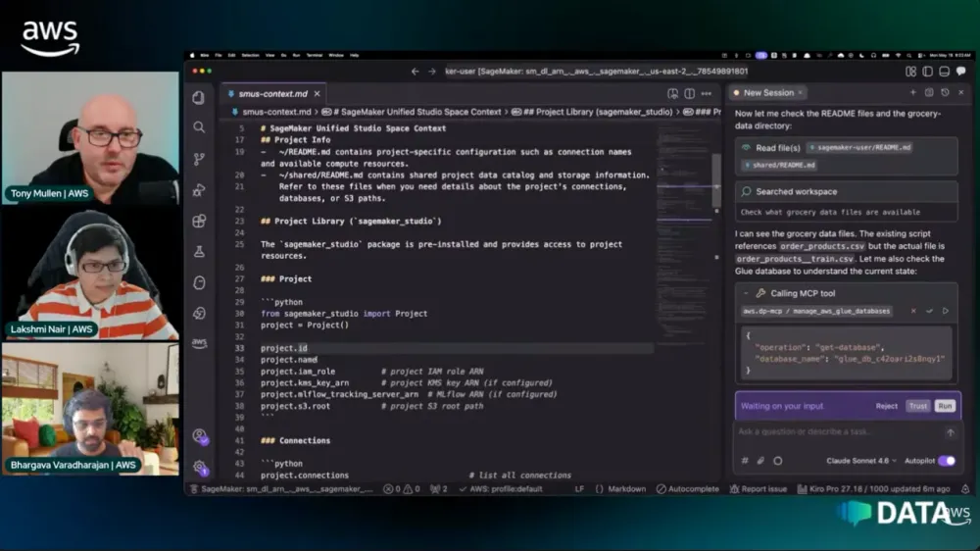Select the smus-context.md editor tab

273,94
